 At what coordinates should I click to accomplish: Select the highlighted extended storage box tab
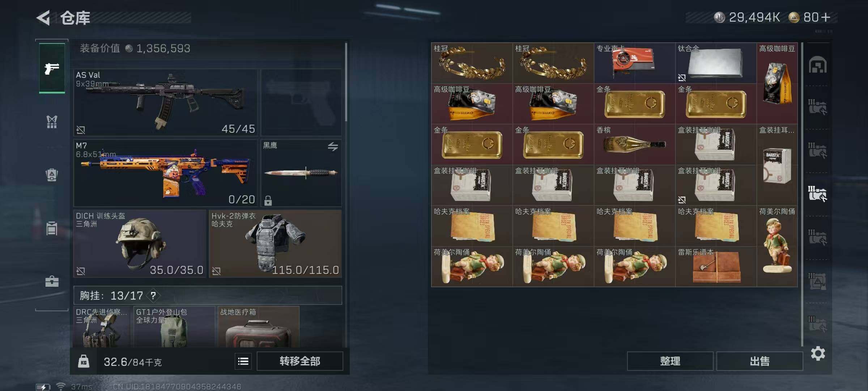(x=817, y=194)
